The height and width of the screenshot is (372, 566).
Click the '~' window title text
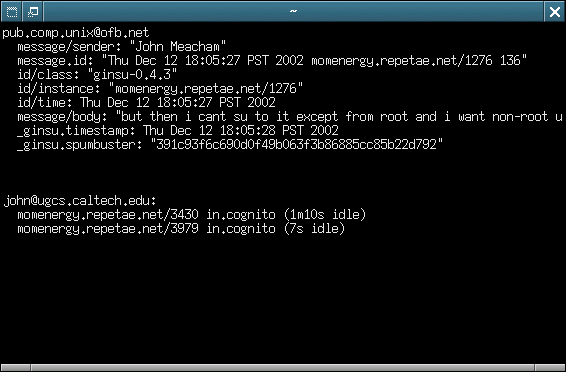point(293,11)
